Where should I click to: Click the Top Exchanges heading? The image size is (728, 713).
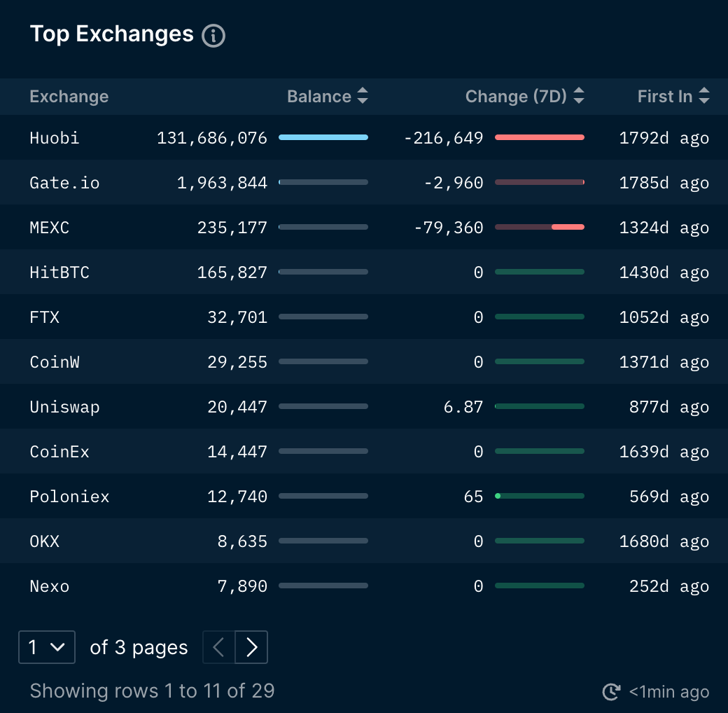(112, 34)
